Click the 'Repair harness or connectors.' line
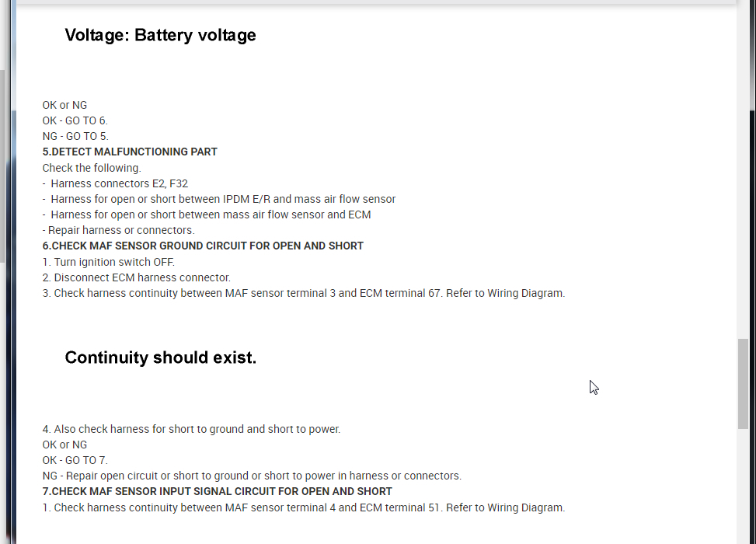 [120, 230]
